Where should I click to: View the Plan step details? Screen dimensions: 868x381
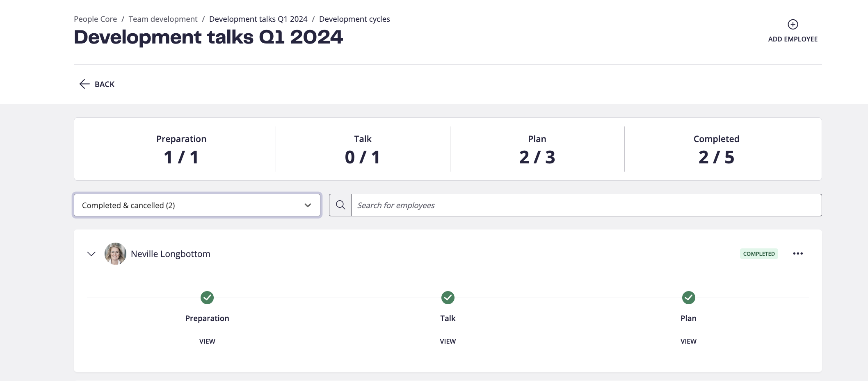(688, 341)
